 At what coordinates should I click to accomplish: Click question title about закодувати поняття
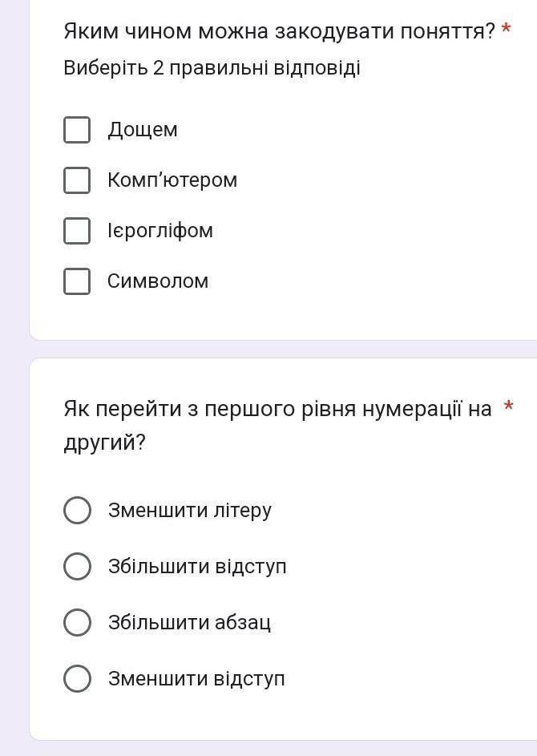(x=279, y=32)
